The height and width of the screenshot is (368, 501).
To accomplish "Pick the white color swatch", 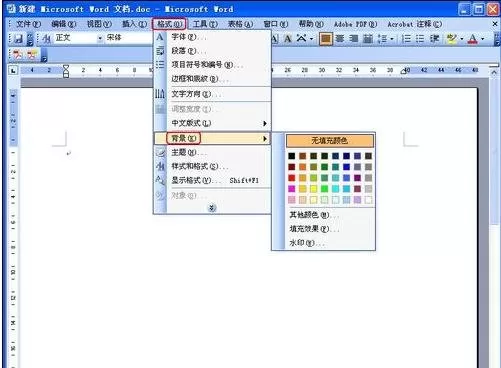I will pyautogui.click(x=368, y=200).
